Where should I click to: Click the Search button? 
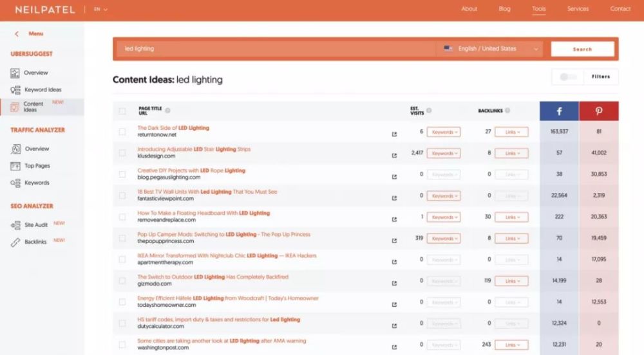[582, 49]
